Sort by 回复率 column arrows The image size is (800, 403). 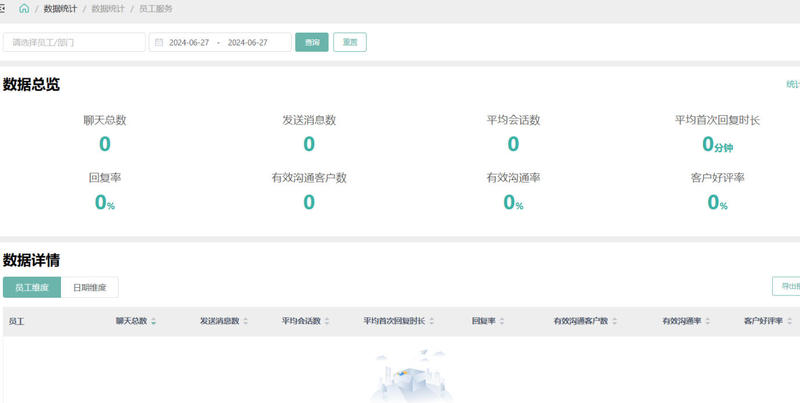click(x=502, y=321)
